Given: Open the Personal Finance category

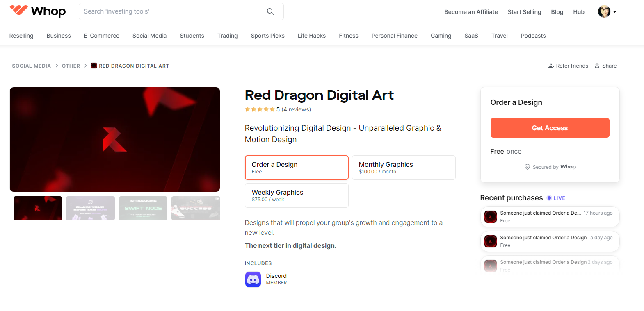Looking at the screenshot, I should (395, 36).
